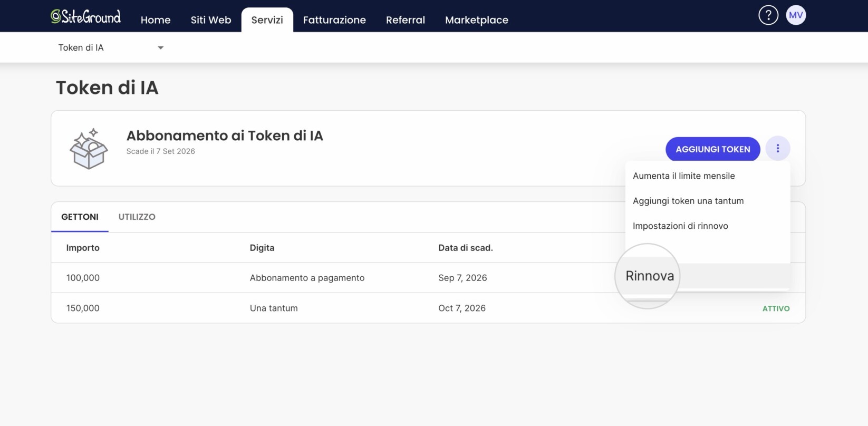Click the 150,000 amount cell
This screenshot has height=426, width=868.
pyautogui.click(x=83, y=308)
